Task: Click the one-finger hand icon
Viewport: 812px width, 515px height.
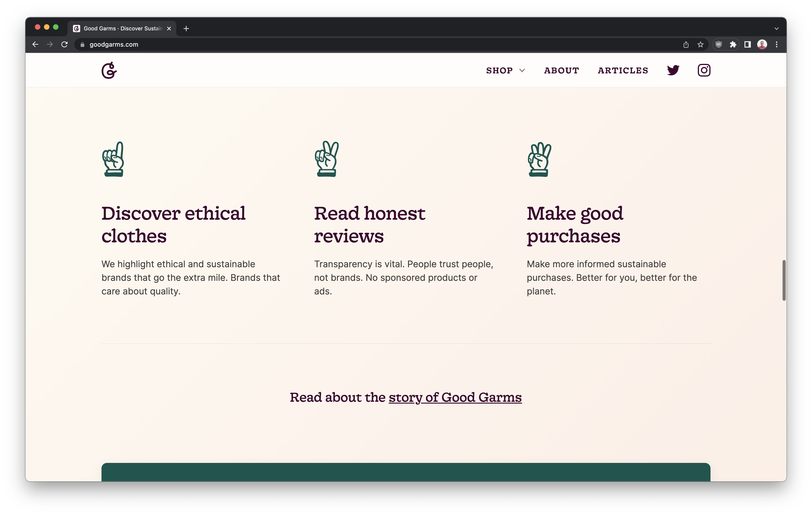Action: [113, 159]
